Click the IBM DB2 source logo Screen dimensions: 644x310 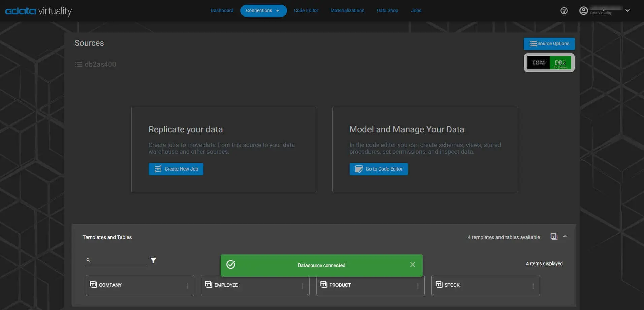point(549,63)
